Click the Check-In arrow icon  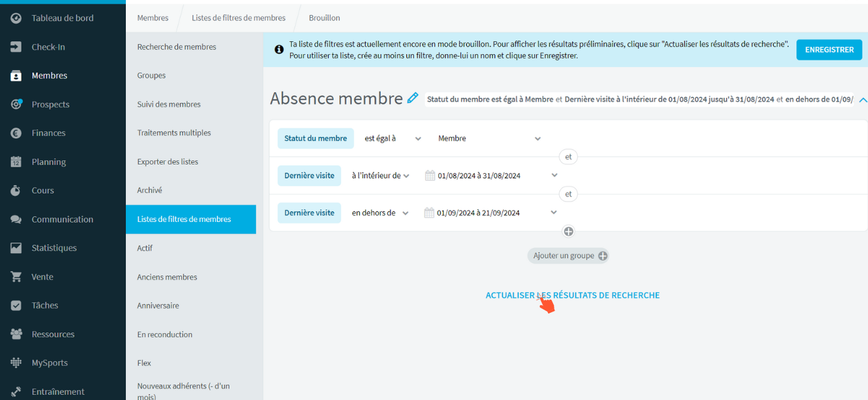16,47
